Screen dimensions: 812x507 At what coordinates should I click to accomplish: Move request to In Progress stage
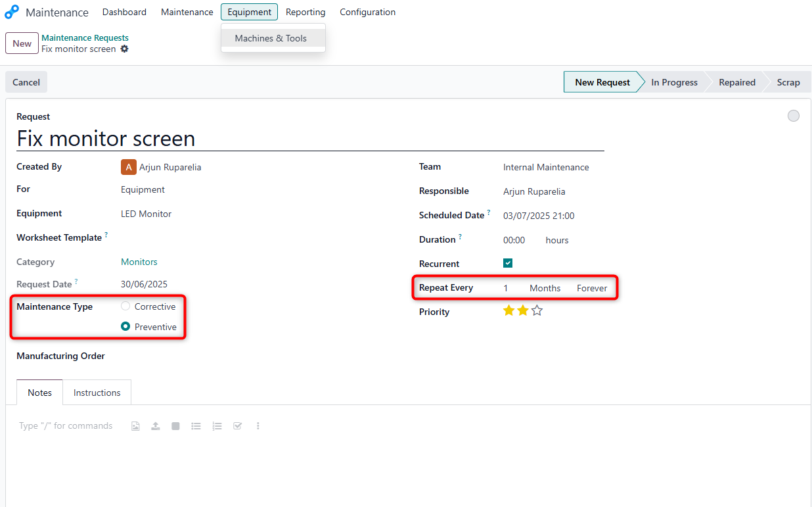(674, 82)
